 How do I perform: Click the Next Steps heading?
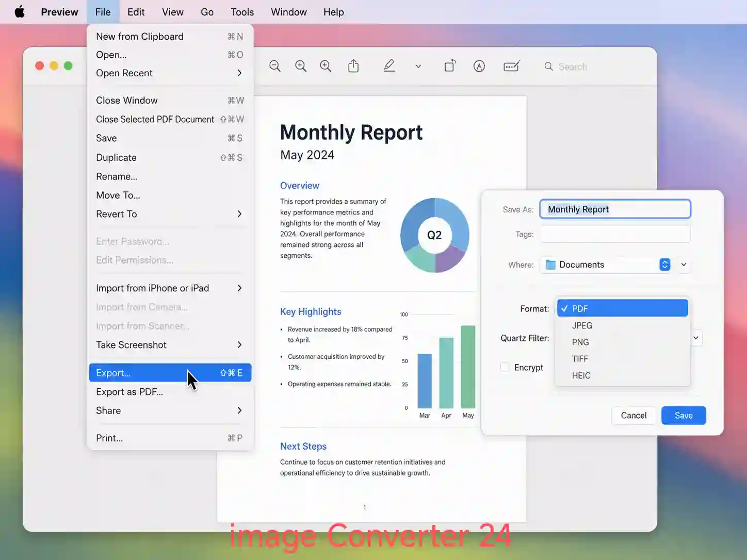pos(303,447)
